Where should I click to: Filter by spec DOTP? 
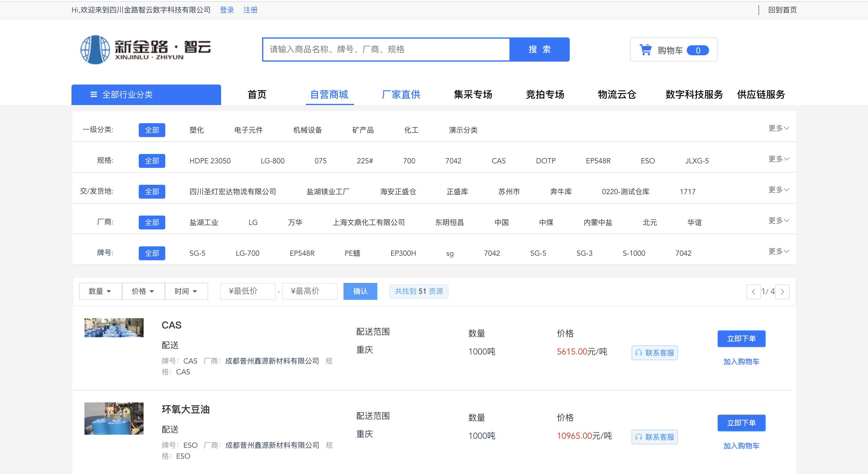tap(546, 161)
